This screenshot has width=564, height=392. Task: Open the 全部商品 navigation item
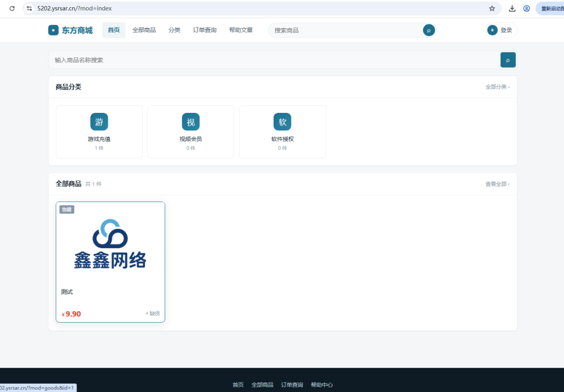144,30
